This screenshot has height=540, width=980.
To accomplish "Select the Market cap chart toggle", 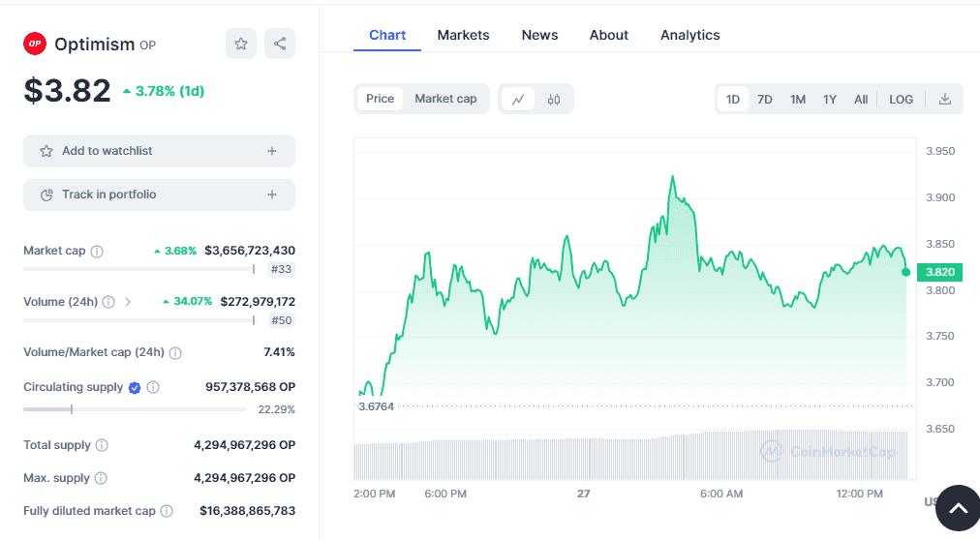I will [x=445, y=99].
